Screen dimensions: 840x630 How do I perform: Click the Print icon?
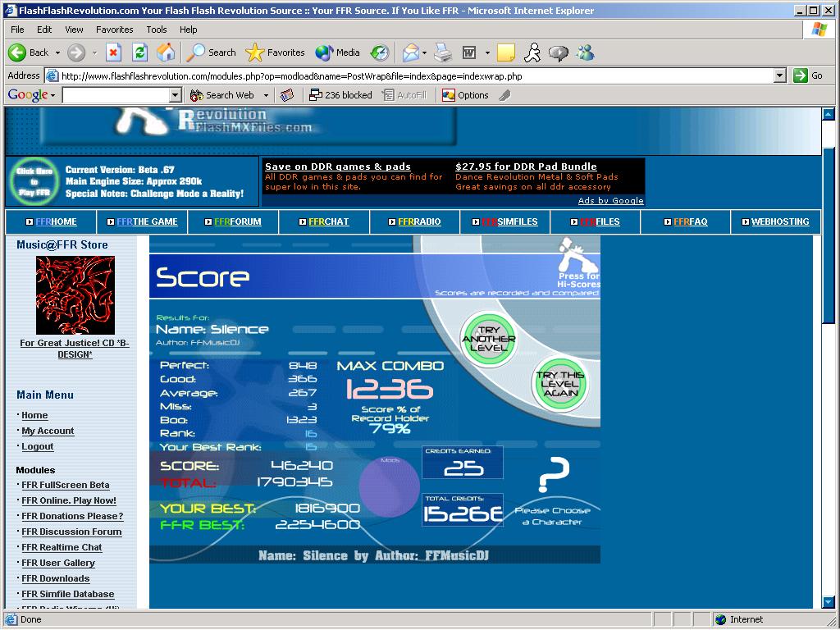click(x=443, y=52)
